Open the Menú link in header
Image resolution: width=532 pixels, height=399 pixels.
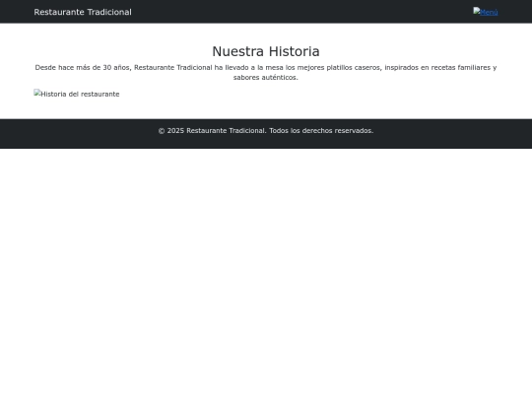[486, 12]
